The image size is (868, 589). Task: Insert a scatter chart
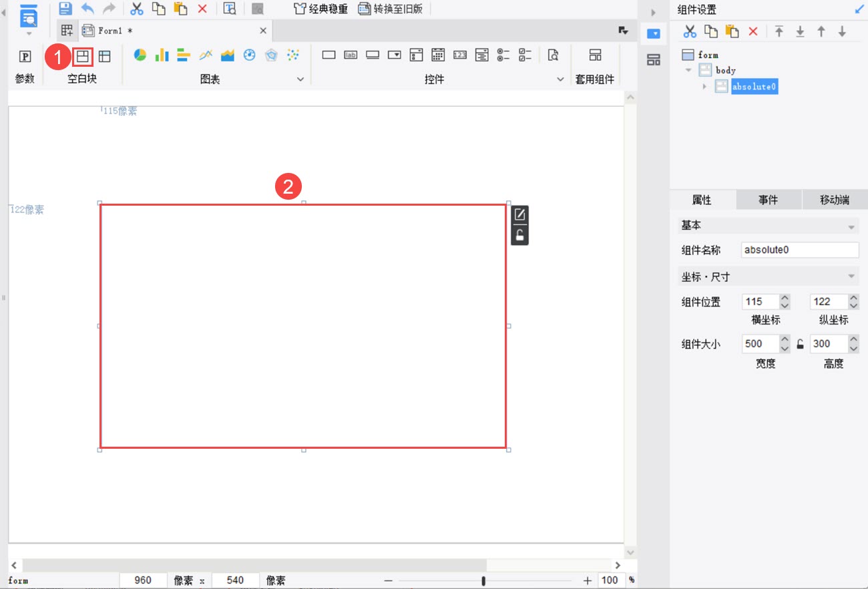[x=293, y=55]
